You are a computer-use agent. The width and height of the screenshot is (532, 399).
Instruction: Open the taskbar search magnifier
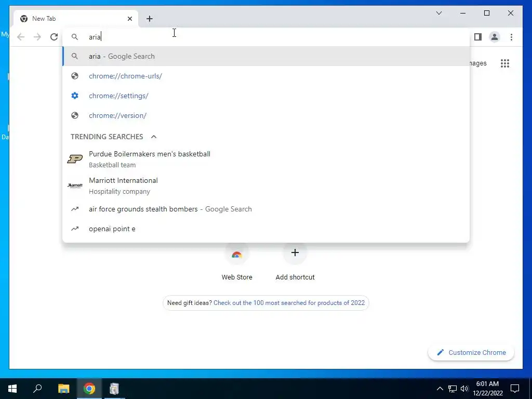click(x=37, y=389)
